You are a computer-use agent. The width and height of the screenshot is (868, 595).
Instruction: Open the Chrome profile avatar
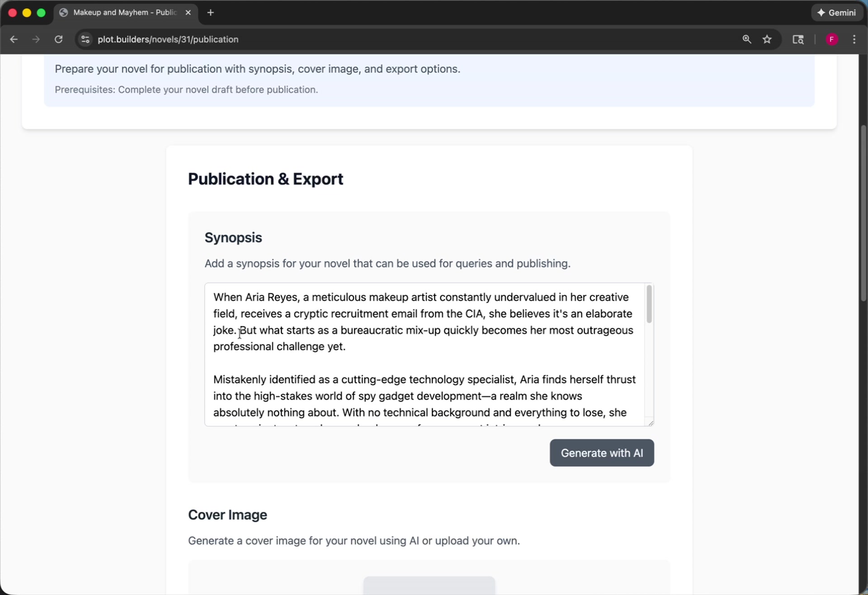pyautogui.click(x=832, y=39)
